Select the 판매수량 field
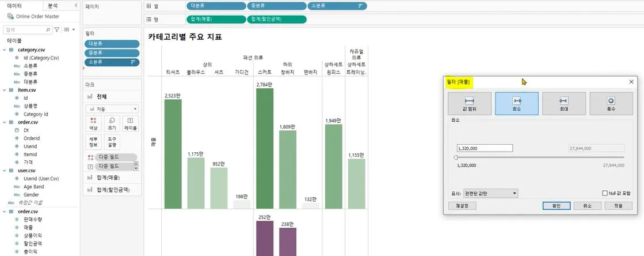The image size is (644, 256). (x=32, y=219)
